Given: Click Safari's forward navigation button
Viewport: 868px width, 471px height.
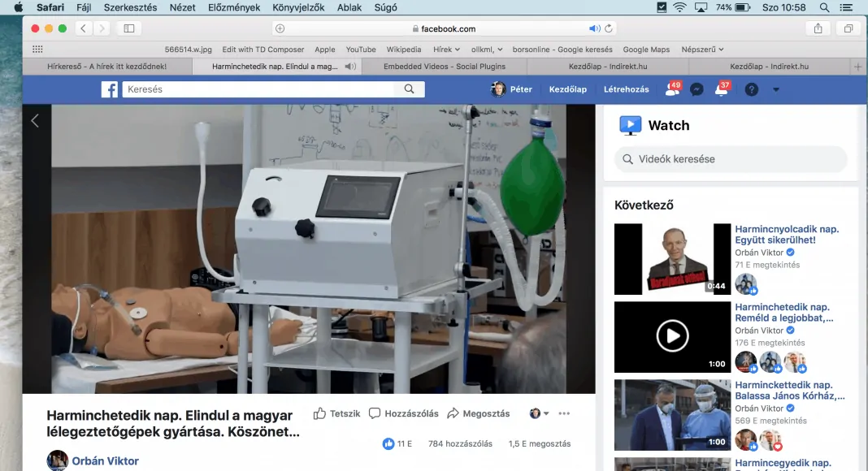Looking at the screenshot, I should click(102, 28).
